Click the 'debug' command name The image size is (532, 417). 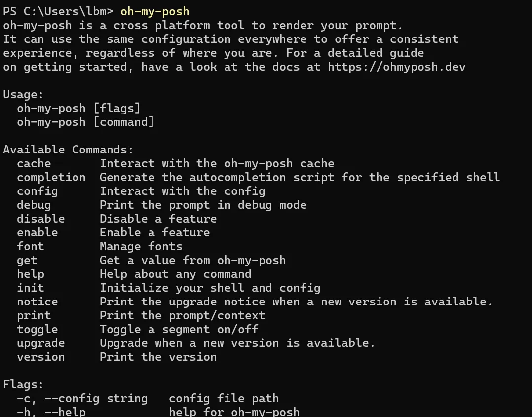(34, 205)
